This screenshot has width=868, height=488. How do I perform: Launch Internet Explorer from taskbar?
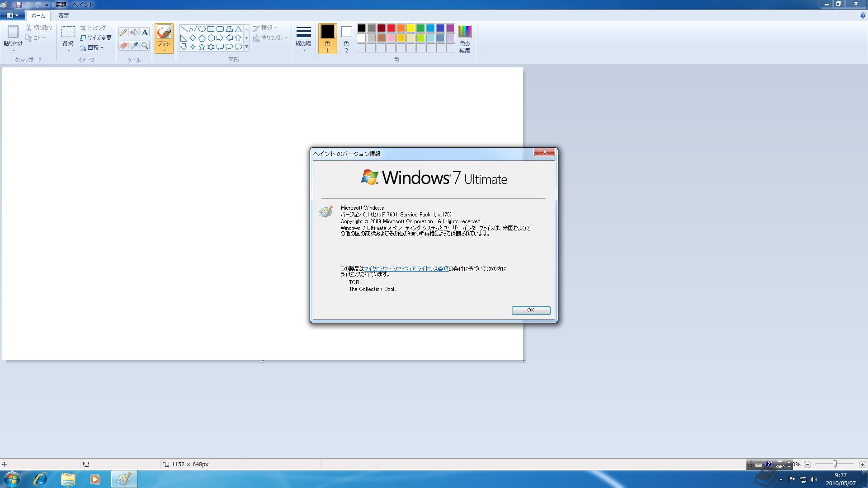point(40,479)
